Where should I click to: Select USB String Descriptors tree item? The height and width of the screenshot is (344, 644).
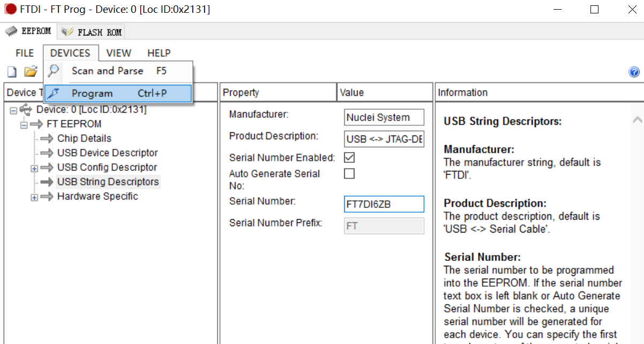click(108, 182)
